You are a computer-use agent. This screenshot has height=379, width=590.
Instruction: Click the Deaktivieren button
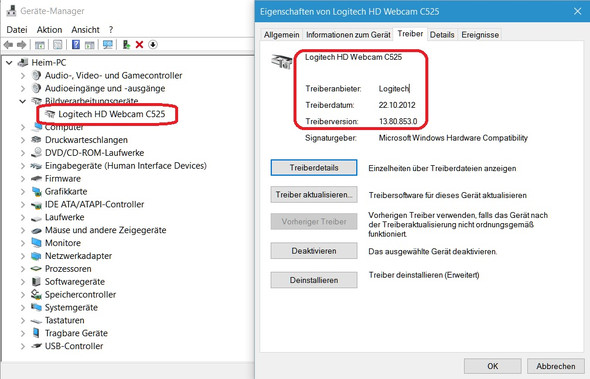pos(314,251)
